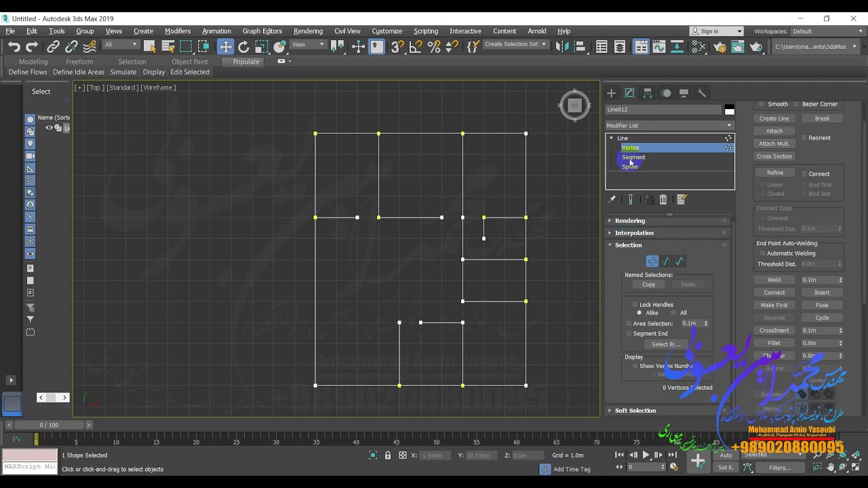
Task: Open Render Setup teapot icon
Action: point(720,47)
